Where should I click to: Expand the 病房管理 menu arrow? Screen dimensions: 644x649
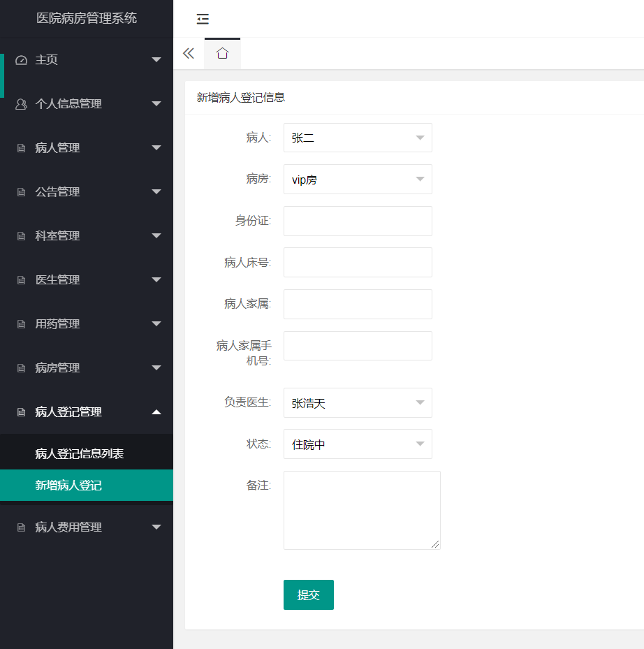tap(156, 367)
